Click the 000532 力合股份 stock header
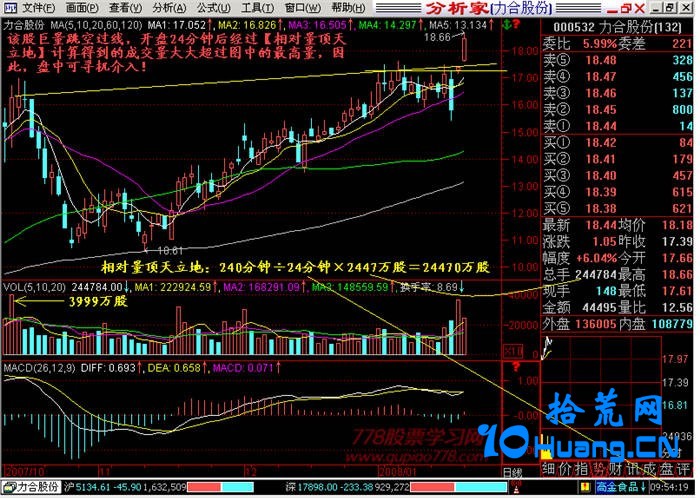 (618, 28)
